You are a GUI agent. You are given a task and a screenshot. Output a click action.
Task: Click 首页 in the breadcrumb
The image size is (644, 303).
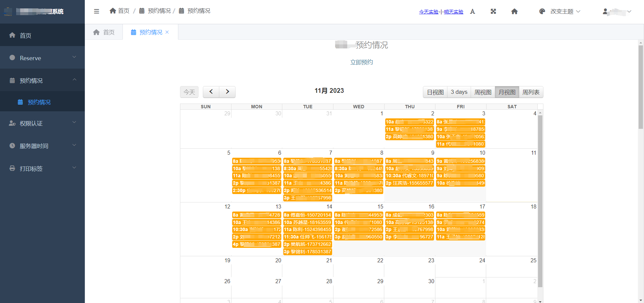tap(124, 11)
